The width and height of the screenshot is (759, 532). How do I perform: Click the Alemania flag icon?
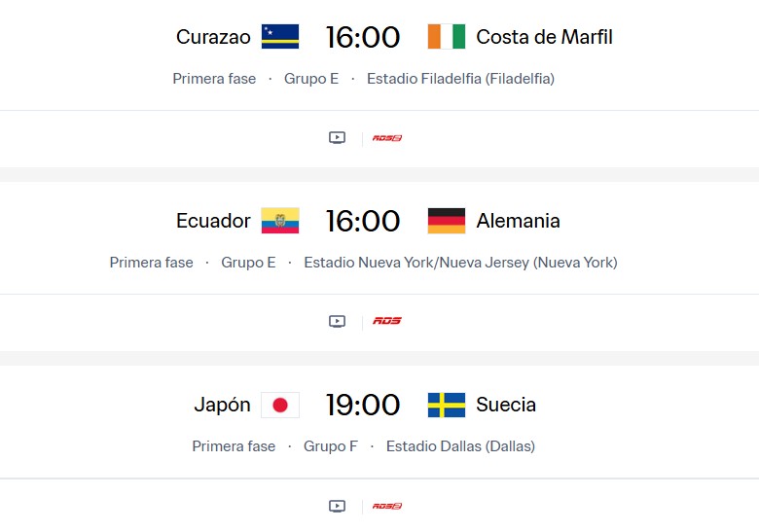coord(447,221)
